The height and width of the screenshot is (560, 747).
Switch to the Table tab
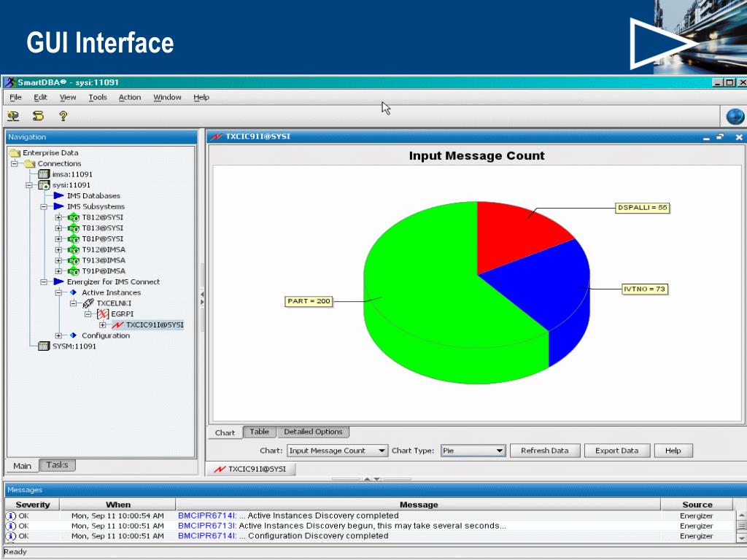click(x=259, y=432)
